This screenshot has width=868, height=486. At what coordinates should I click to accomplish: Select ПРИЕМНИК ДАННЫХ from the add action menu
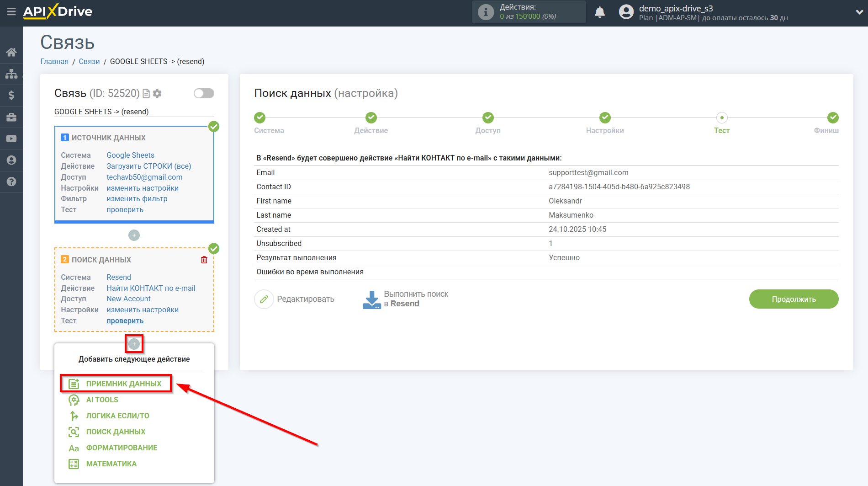[123, 384]
